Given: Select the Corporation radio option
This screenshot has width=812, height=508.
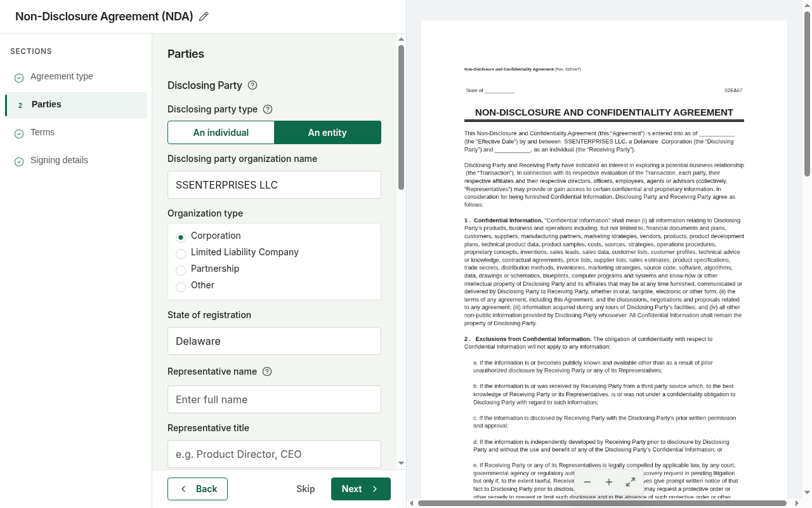Looking at the screenshot, I should tap(181, 237).
